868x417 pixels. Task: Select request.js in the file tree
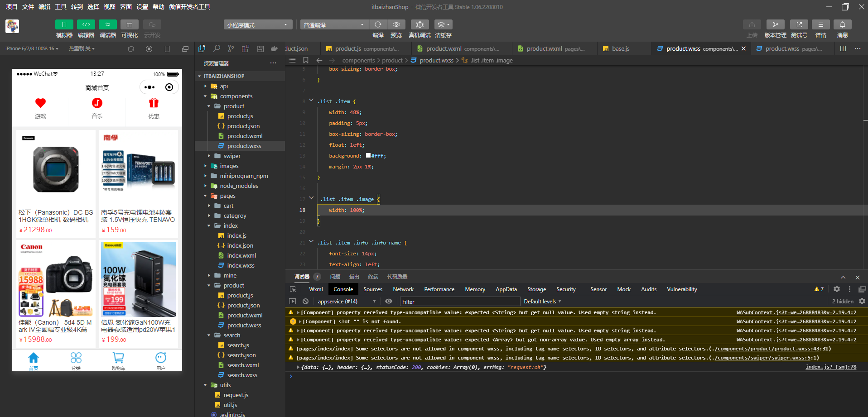[x=236, y=395]
